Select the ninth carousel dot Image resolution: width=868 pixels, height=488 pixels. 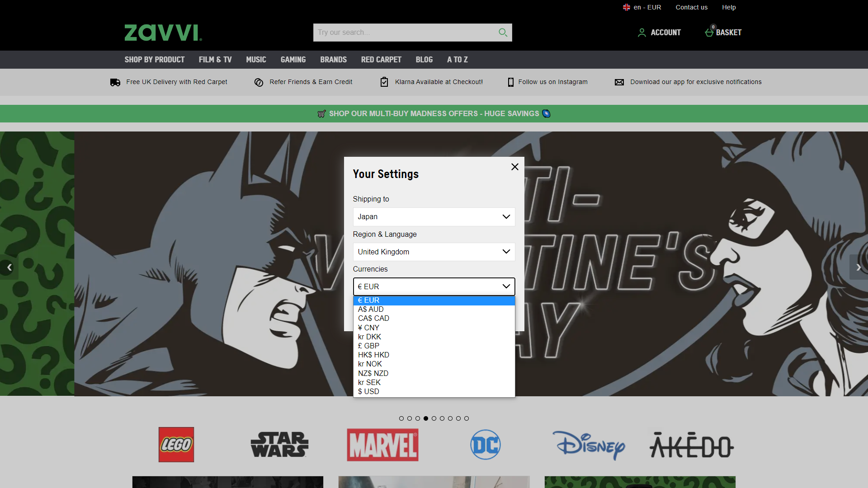pos(467,418)
